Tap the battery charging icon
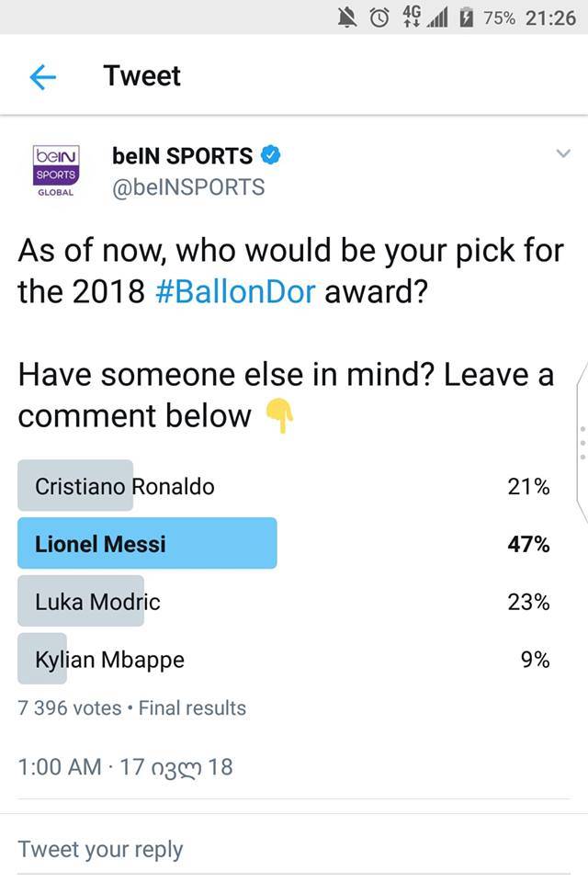Screen dimensions: 588x882 (x=466, y=17)
